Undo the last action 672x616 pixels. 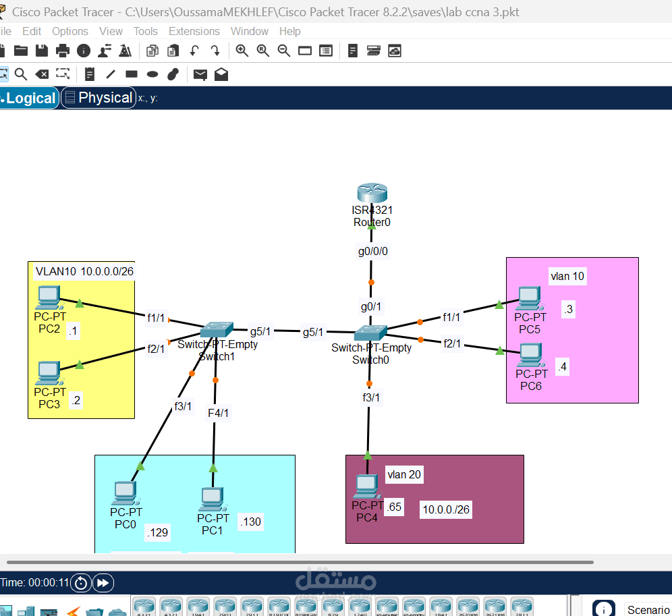194,51
